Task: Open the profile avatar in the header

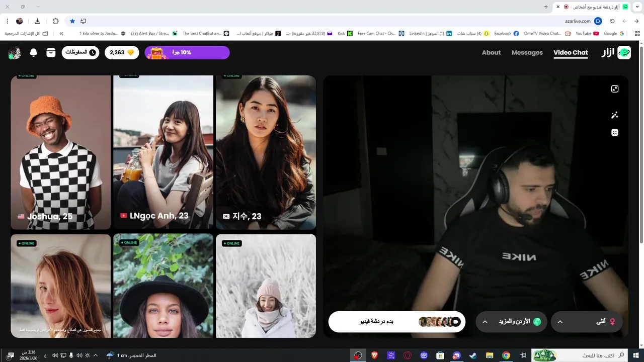Action: point(15,53)
